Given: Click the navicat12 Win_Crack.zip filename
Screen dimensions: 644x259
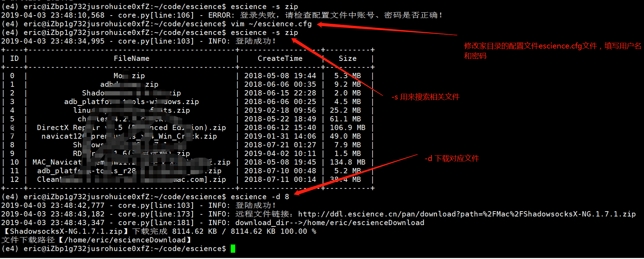Looking at the screenshot, I should [129, 136].
